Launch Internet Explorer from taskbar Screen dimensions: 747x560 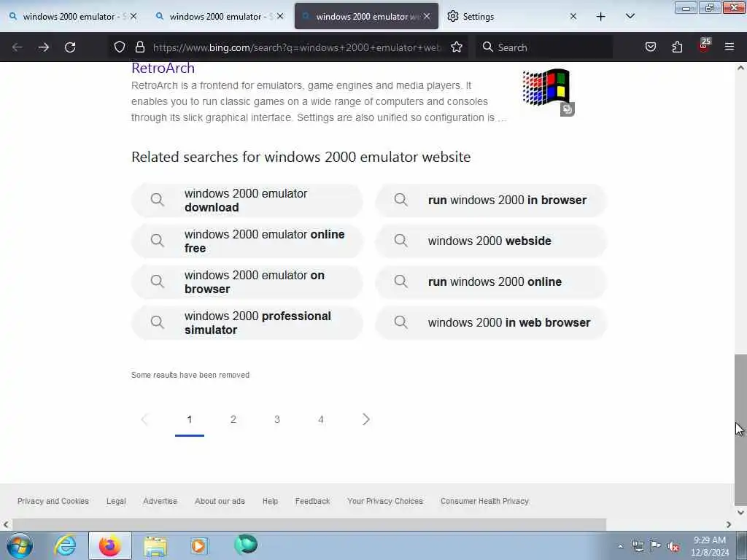pyautogui.click(x=65, y=545)
